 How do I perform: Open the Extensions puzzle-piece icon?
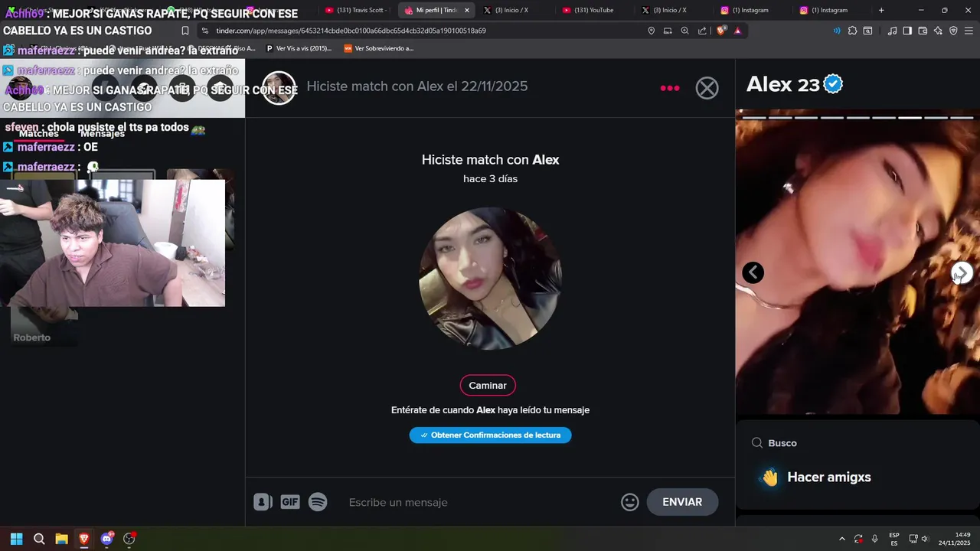pyautogui.click(x=852, y=31)
